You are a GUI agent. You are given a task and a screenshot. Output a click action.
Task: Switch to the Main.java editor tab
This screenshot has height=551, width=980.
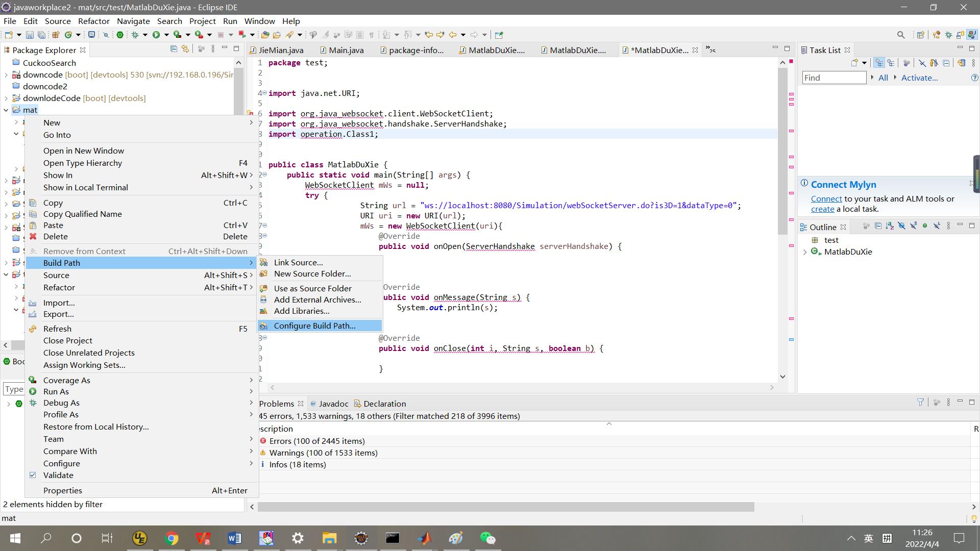346,50
